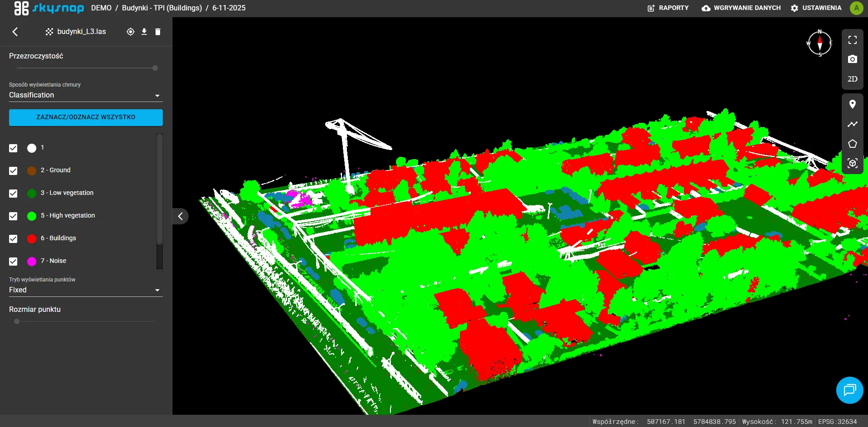
Task: Open USTAWIENIA settings
Action: click(x=816, y=8)
